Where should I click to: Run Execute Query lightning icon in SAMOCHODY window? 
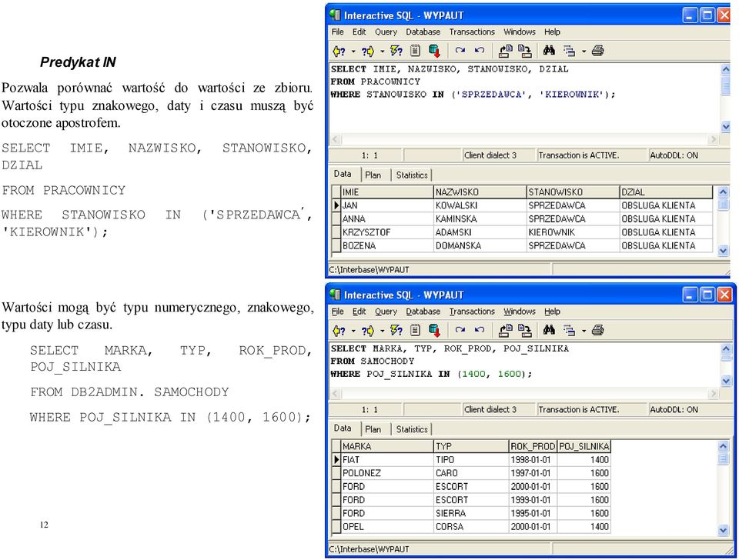[396, 331]
